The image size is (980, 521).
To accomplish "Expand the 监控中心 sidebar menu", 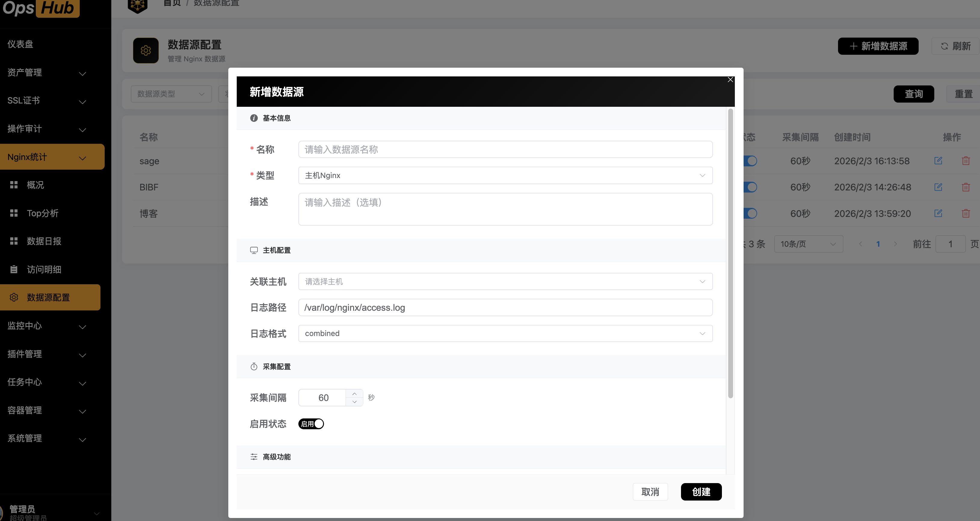I will [46, 326].
